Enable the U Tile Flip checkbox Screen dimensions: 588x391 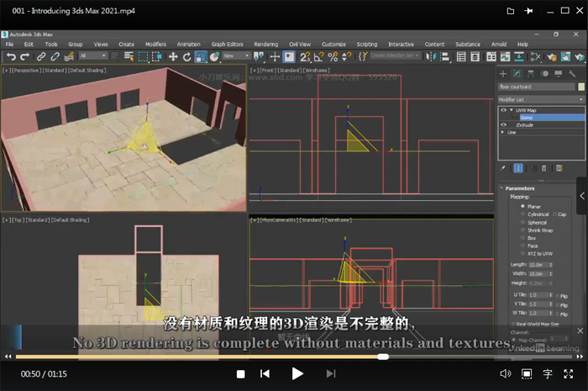point(556,295)
